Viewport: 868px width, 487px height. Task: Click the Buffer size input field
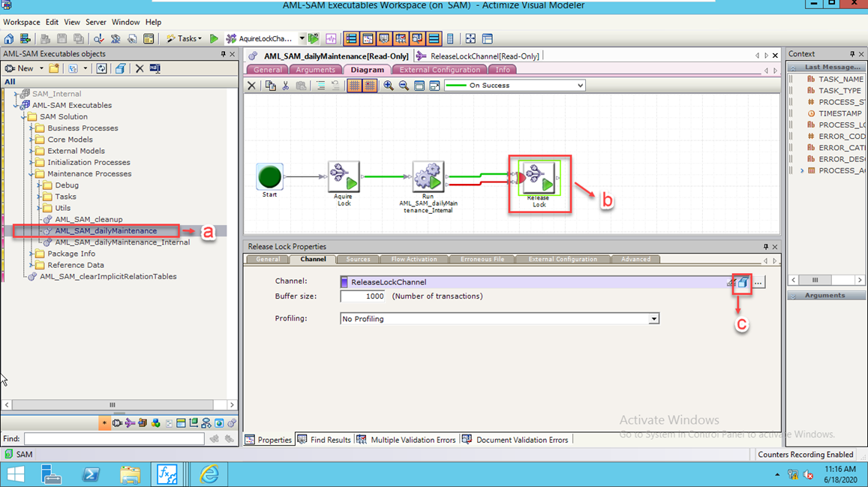tap(362, 296)
